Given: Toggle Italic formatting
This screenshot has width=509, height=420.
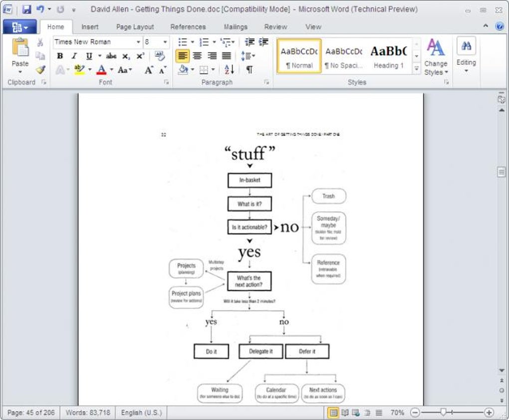Looking at the screenshot, I should point(74,56).
